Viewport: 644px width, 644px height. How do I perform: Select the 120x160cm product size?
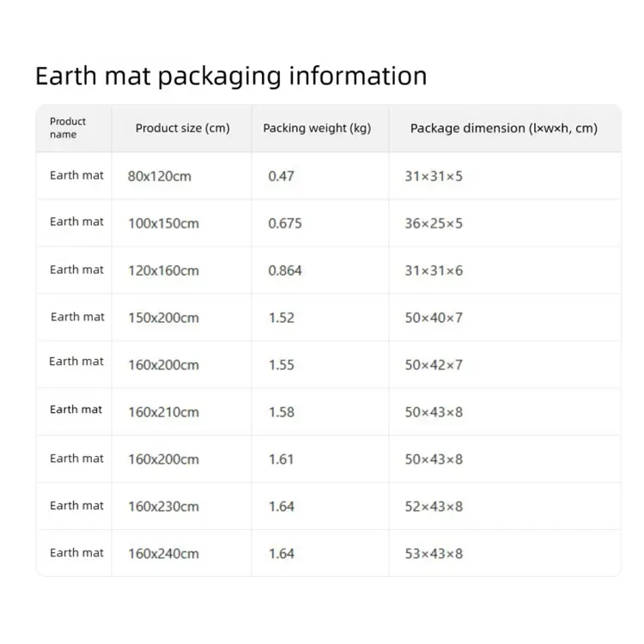[x=163, y=270]
